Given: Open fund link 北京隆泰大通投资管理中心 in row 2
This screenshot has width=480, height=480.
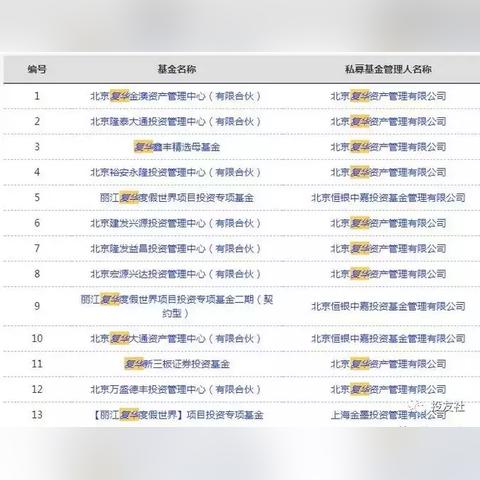Looking at the screenshot, I should [176, 122].
